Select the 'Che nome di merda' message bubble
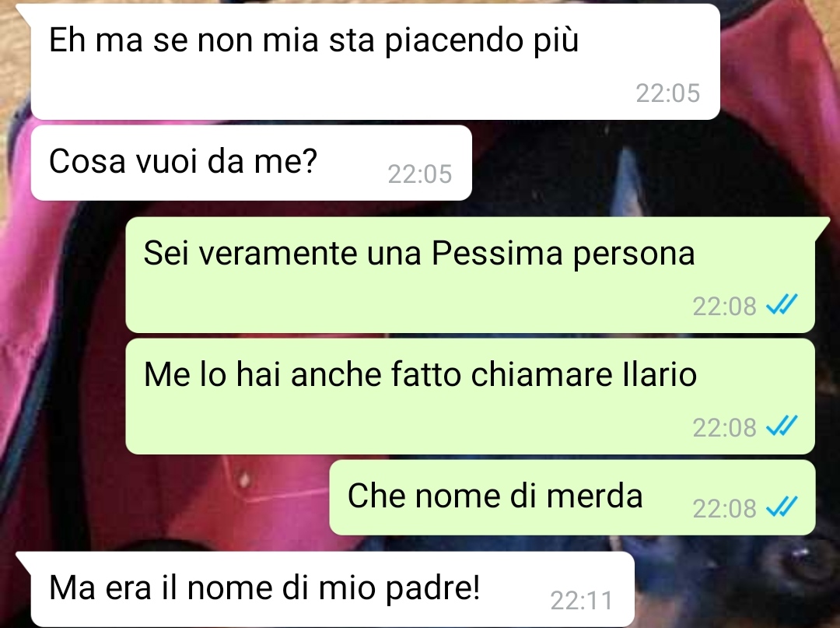The image size is (840, 628). point(572,497)
